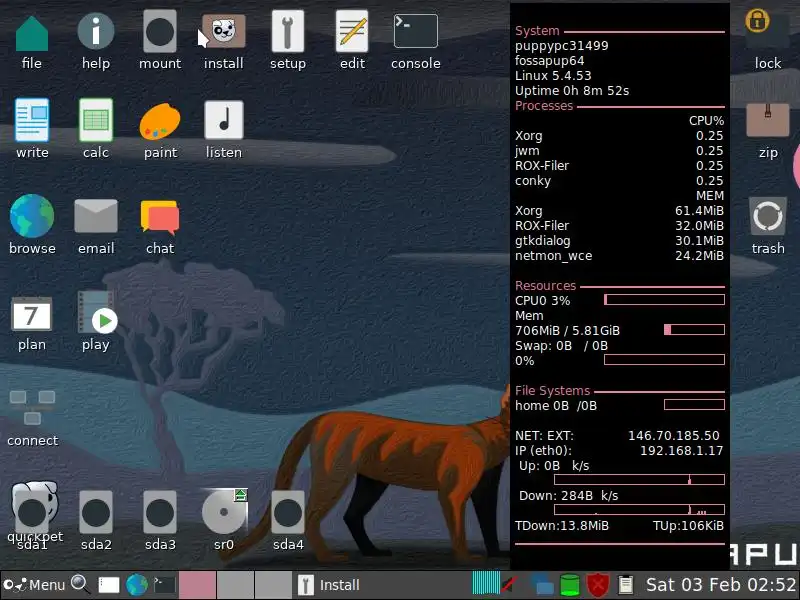The image size is (800, 600).
Task: Click the green storage cylinder tray icon
Action: tap(570, 585)
